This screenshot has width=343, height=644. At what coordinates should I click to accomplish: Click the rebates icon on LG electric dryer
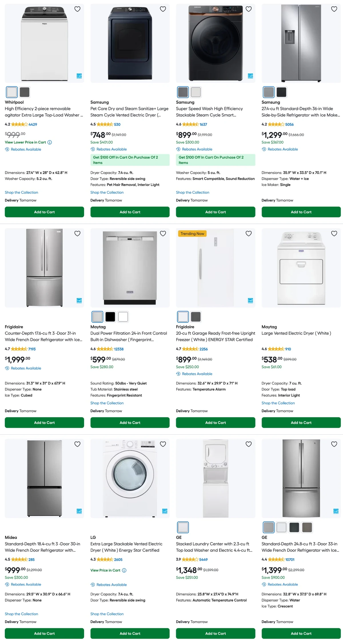click(x=93, y=585)
